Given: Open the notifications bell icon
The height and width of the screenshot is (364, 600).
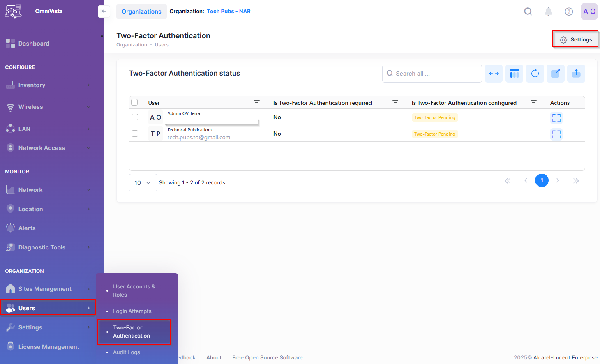Looking at the screenshot, I should [548, 12].
